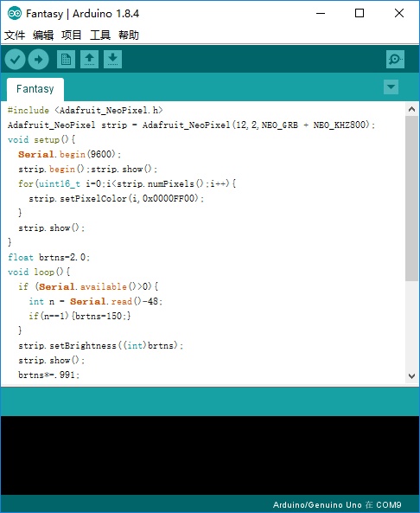420x513 pixels.
Task: Open the 文件 menu
Action: (15, 35)
